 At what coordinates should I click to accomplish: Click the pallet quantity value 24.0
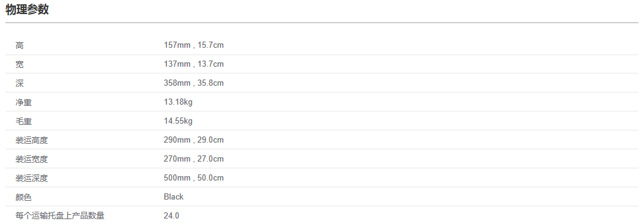coord(171,216)
